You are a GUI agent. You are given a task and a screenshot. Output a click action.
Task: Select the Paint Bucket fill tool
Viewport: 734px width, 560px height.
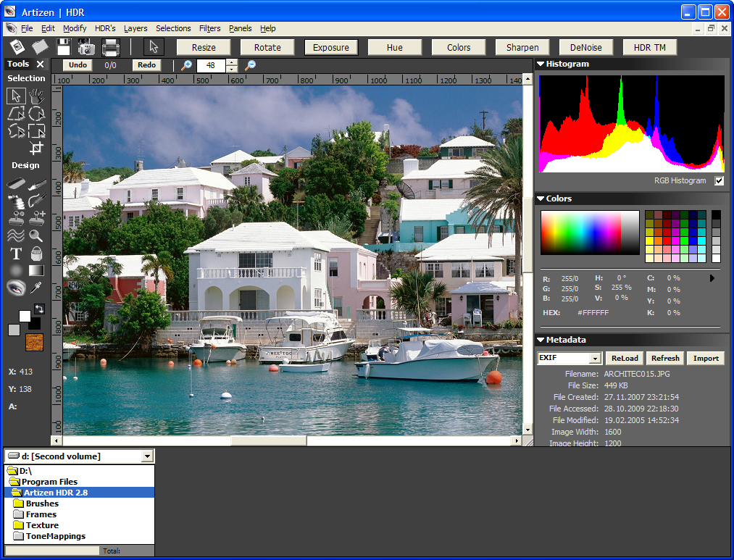pos(36,254)
